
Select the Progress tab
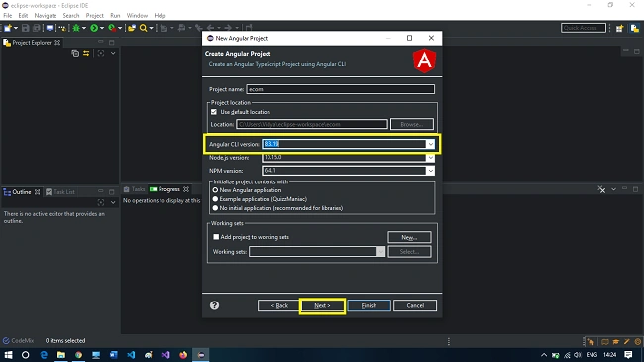[168, 189]
